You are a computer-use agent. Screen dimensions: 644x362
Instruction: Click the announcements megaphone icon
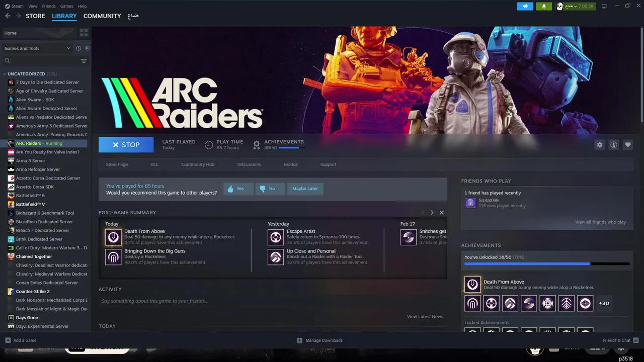tap(525, 6)
